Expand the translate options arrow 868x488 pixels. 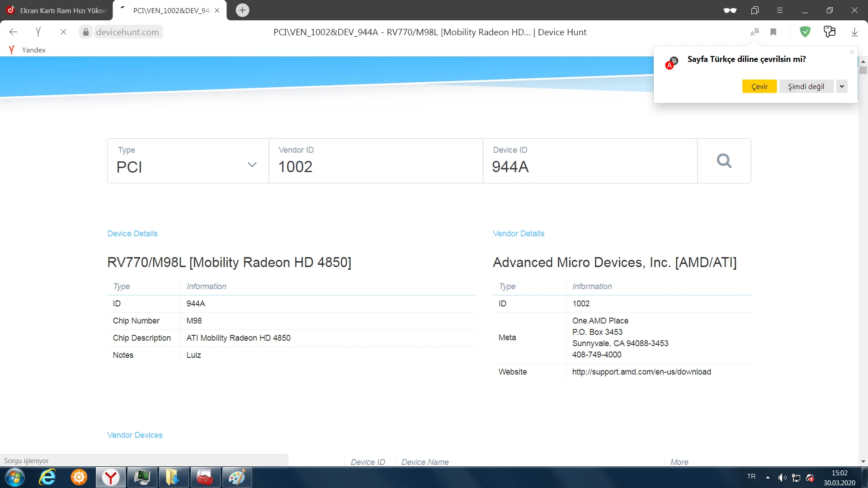tap(842, 86)
